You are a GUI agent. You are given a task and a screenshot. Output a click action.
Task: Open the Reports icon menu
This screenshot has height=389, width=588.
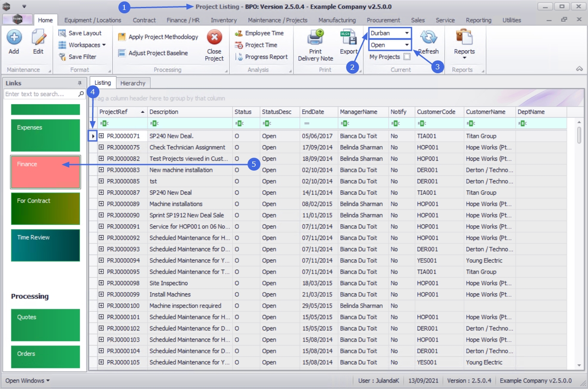(464, 37)
